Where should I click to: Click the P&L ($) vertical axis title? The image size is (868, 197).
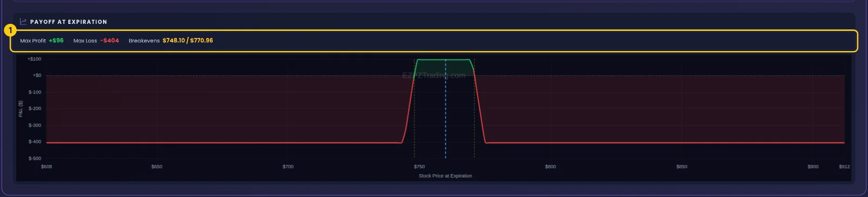pos(21,109)
